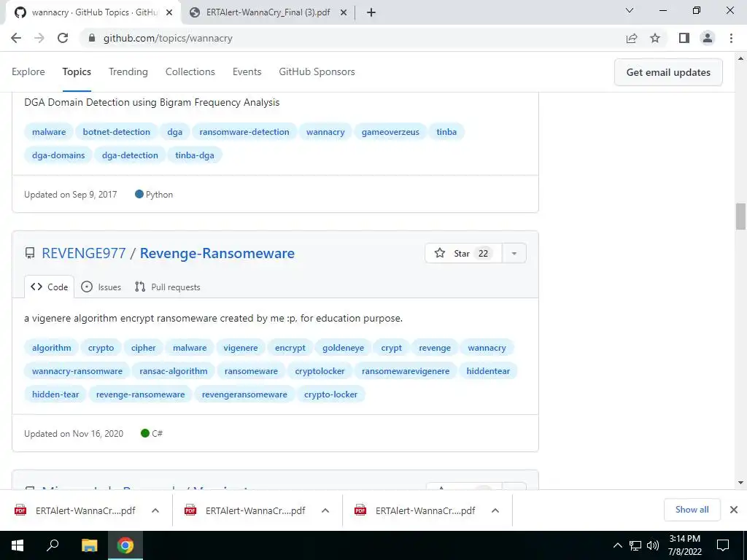Open Chrome three-dot menu
Image resolution: width=747 pixels, height=560 pixels.
731,38
